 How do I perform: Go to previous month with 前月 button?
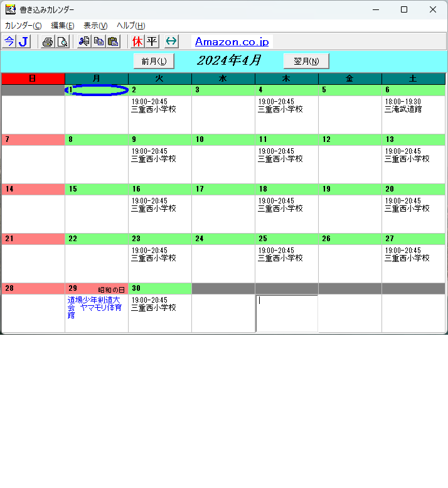coord(154,61)
